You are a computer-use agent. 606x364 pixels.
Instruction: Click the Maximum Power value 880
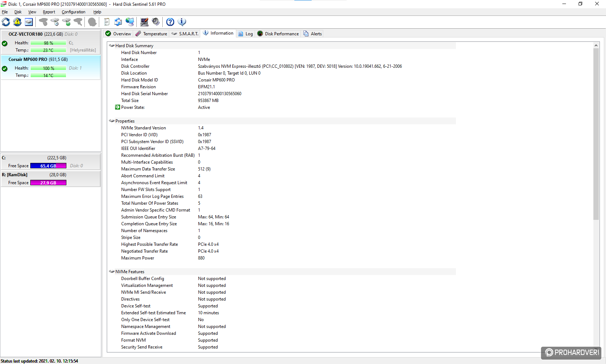pyautogui.click(x=201, y=258)
